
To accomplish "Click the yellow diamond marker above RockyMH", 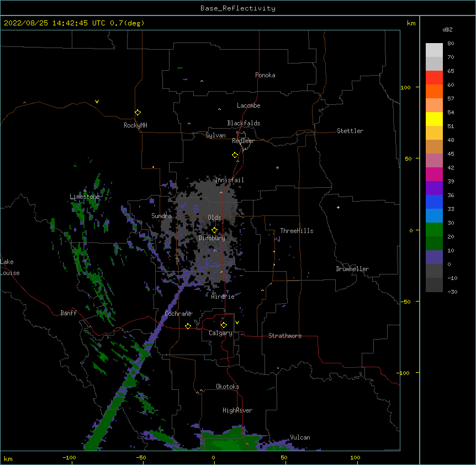I will (137, 113).
